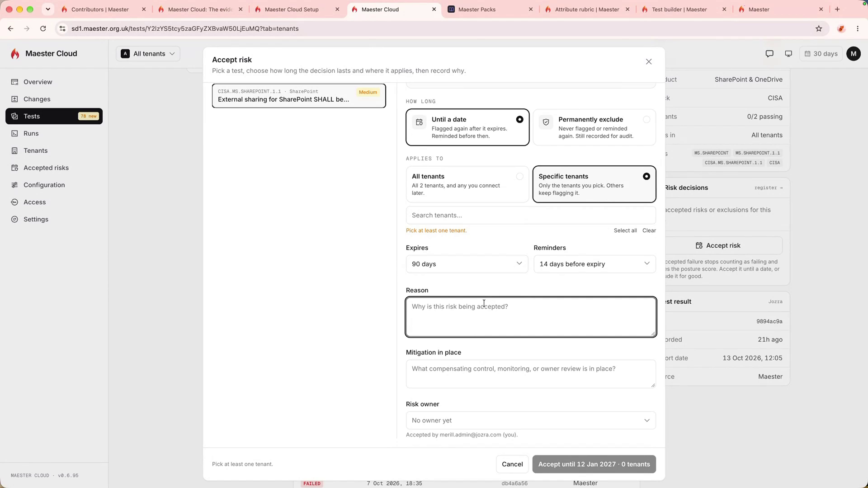Click the Clear tenants link

649,230
